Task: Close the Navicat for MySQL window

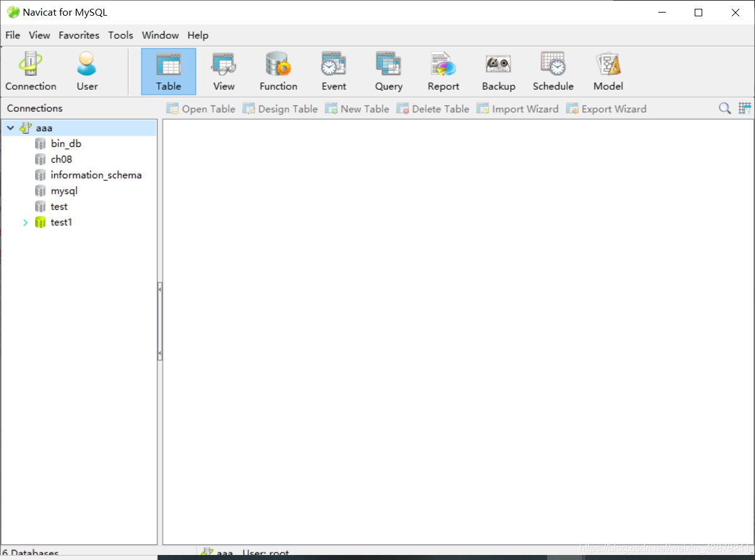Action: (x=736, y=12)
